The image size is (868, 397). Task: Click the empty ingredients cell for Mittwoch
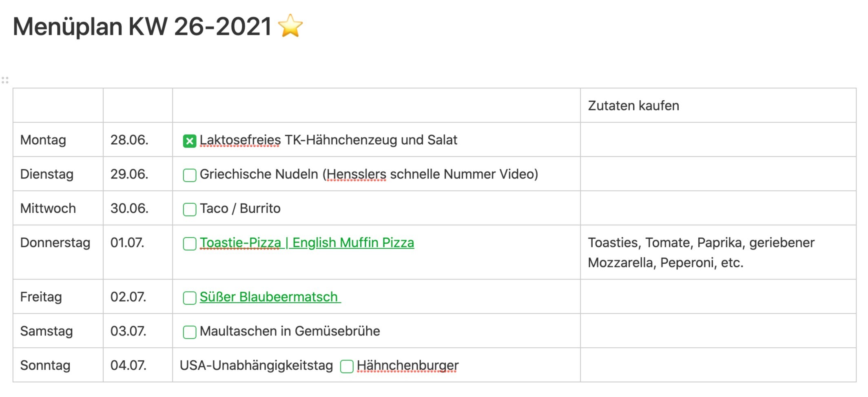tap(717, 208)
